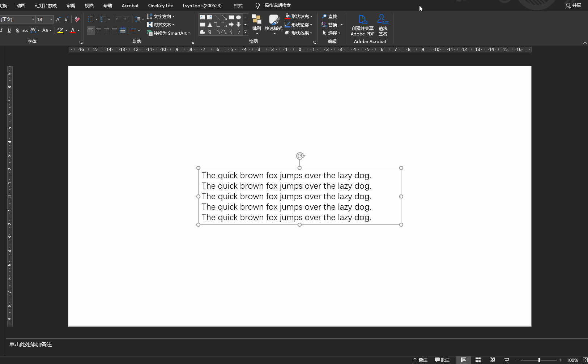Screen dimensions: 588x364
Task: Justify text alignment
Action: click(x=115, y=30)
